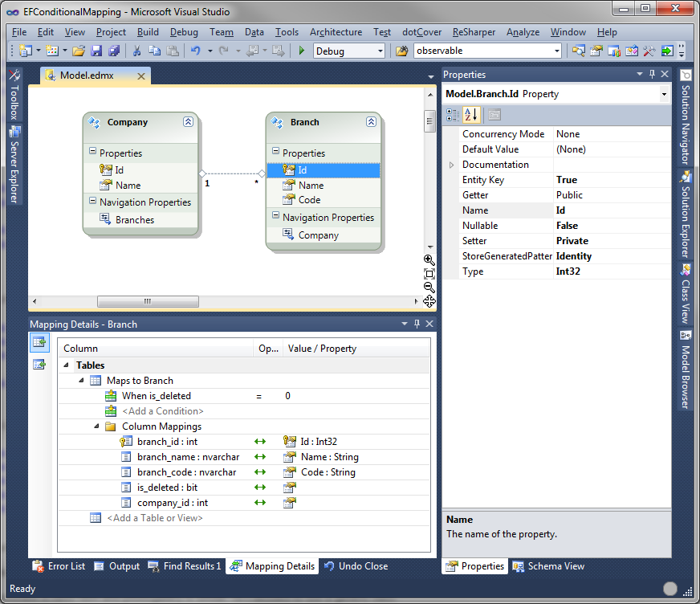
Task: Click Add a Condition placeholder
Action: tap(162, 411)
